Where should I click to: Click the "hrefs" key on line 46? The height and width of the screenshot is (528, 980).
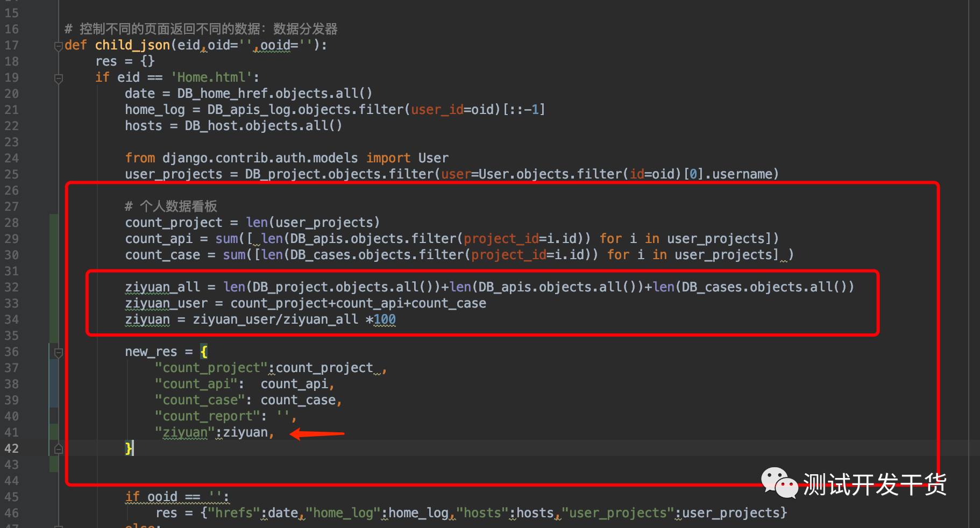pyautogui.click(x=234, y=513)
